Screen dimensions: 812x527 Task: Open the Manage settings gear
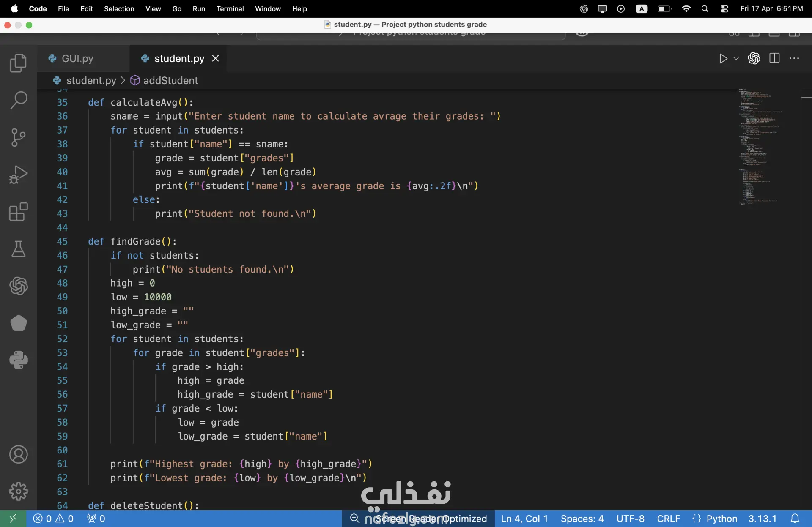click(x=18, y=492)
